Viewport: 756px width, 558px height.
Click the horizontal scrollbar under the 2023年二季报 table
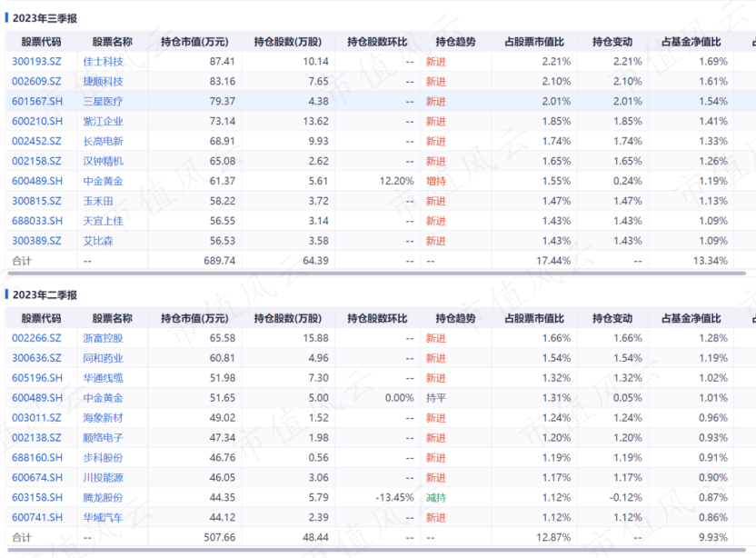376,550
